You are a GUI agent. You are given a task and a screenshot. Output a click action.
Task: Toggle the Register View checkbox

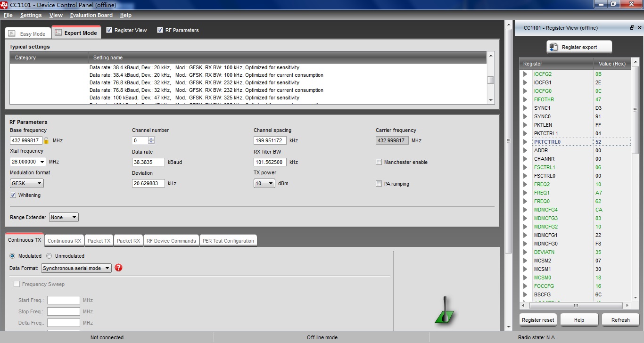[109, 30]
